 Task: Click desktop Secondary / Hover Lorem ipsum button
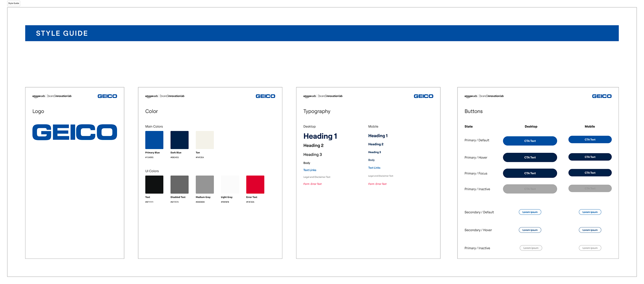click(x=530, y=230)
